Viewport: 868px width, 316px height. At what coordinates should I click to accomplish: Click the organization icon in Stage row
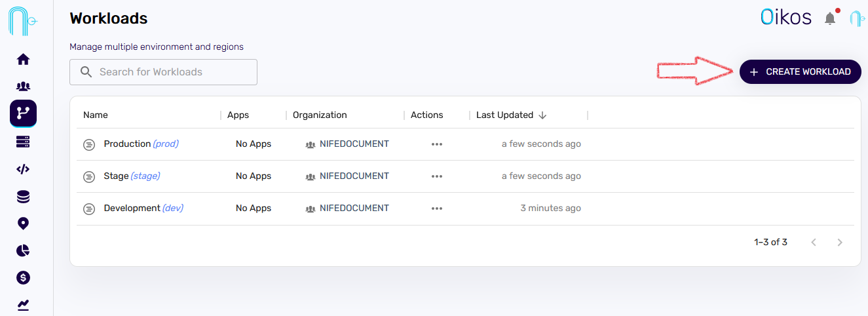point(311,176)
